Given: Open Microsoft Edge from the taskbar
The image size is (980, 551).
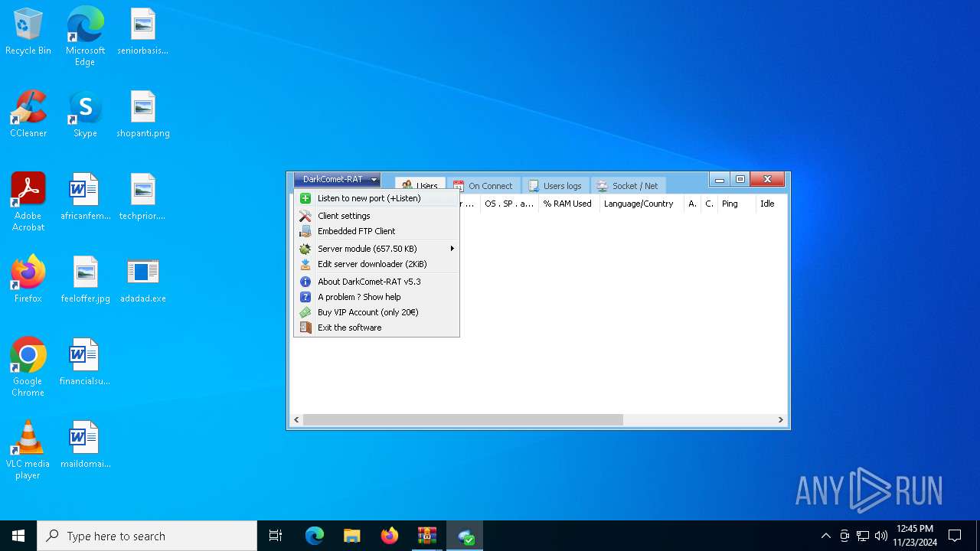Looking at the screenshot, I should pos(315,536).
